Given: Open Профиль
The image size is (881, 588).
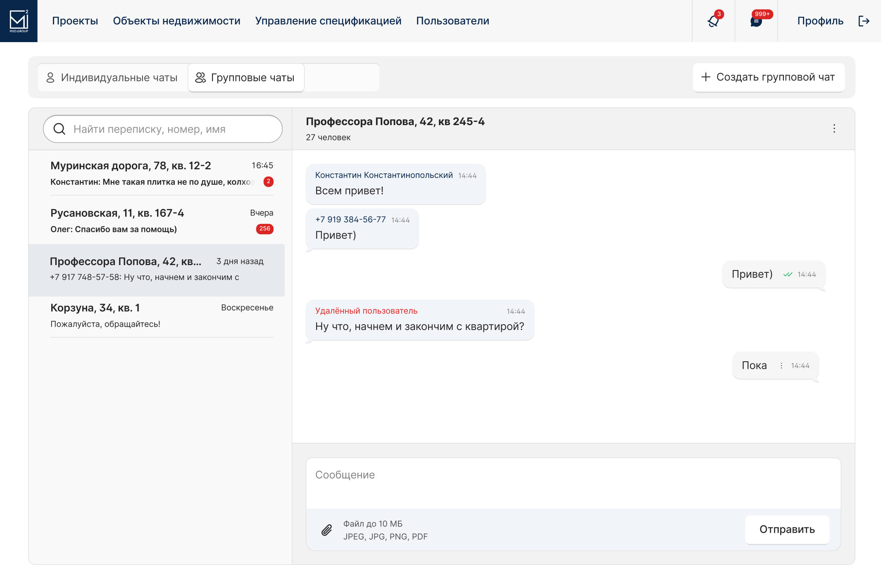Looking at the screenshot, I should pyautogui.click(x=821, y=21).
